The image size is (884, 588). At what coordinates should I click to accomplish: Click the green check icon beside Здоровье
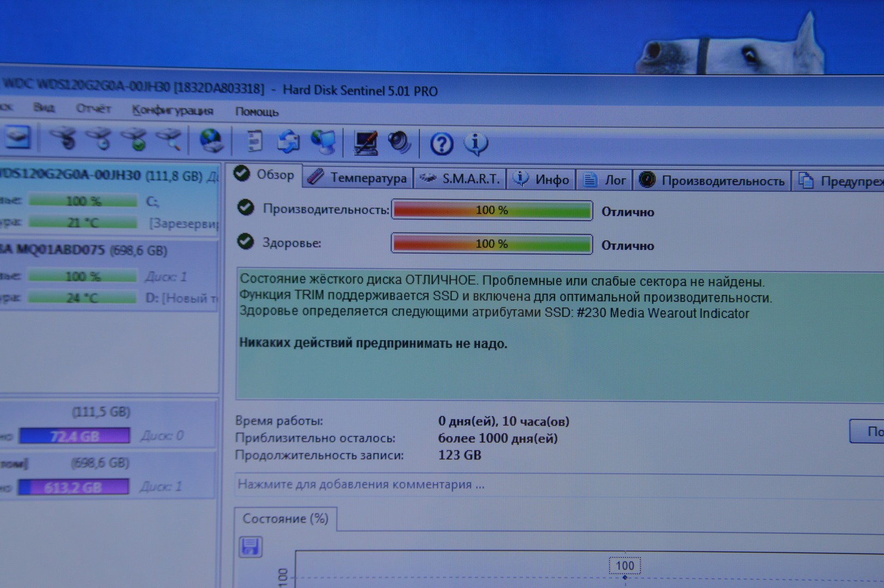(x=246, y=241)
